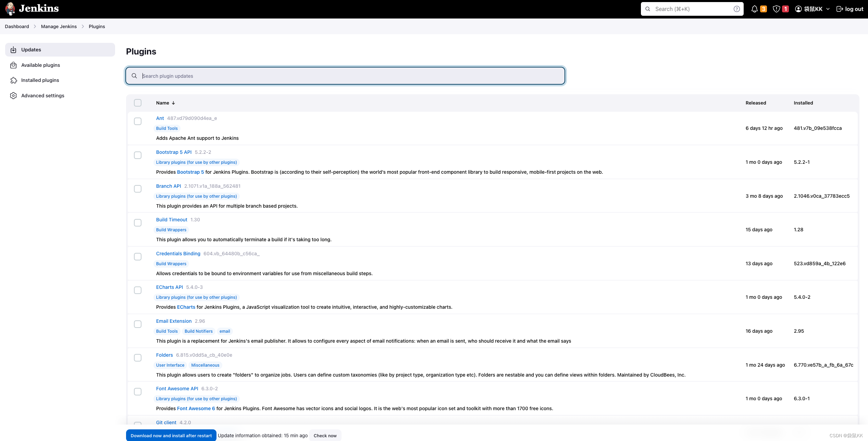Expand the 袋鼠KK user account dropdown
Viewport: 868px width, 441px height.
(812, 9)
